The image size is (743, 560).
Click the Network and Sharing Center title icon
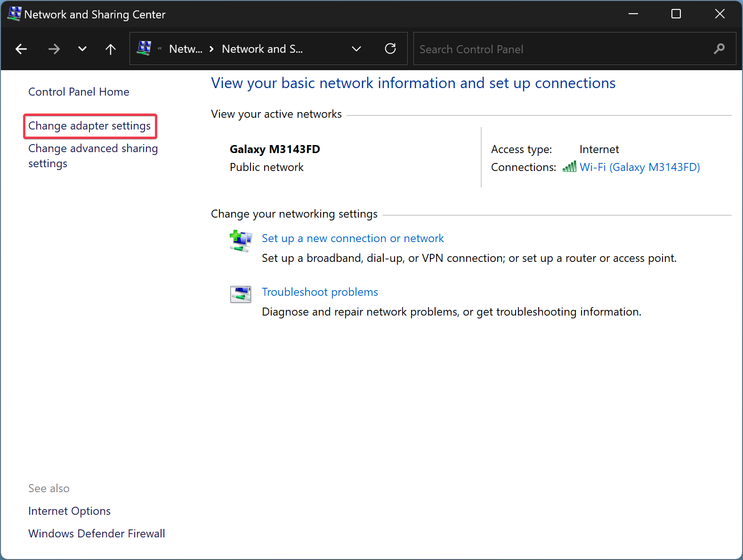coord(15,14)
